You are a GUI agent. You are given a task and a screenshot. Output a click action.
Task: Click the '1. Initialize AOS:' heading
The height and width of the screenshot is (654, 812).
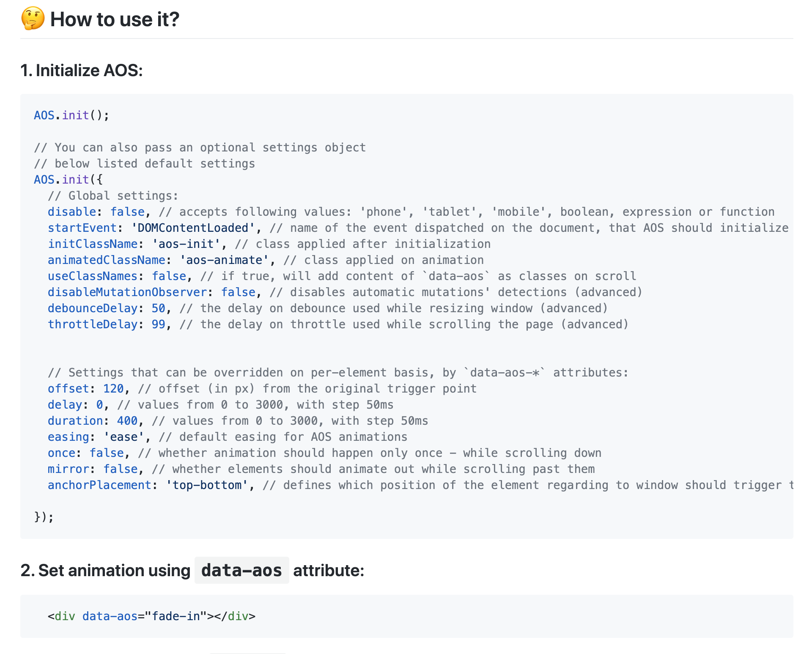tap(82, 70)
